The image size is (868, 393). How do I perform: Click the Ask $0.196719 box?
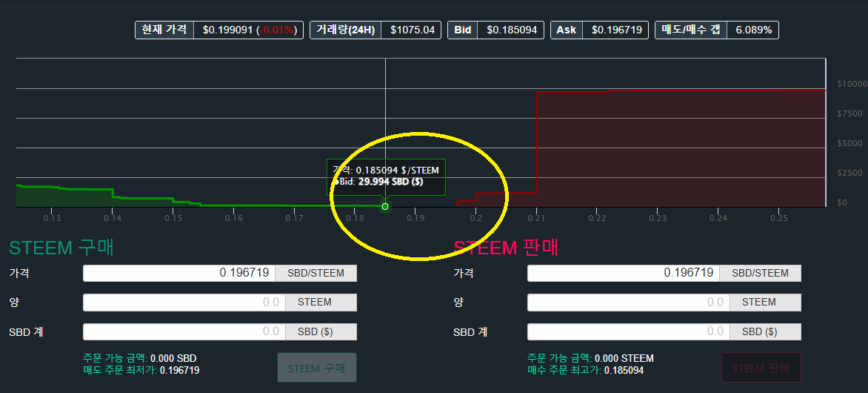[x=599, y=30]
